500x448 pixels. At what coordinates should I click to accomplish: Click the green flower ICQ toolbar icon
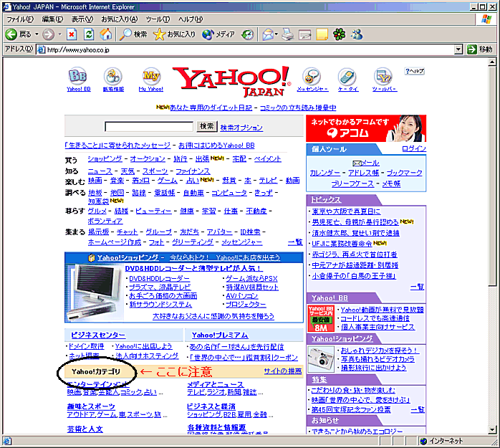click(339, 34)
